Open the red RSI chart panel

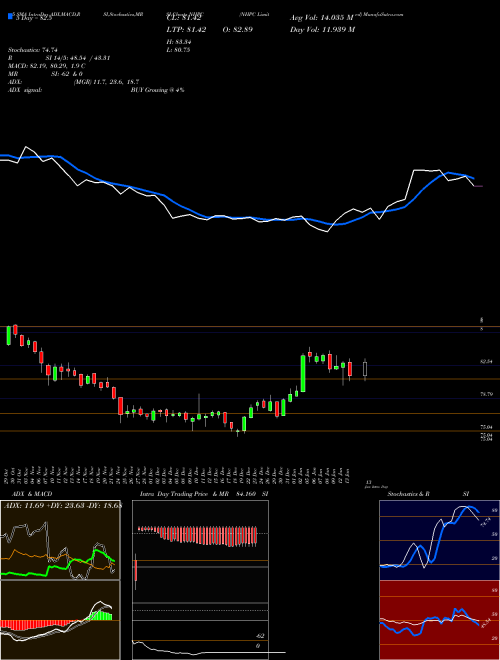(x=439, y=620)
